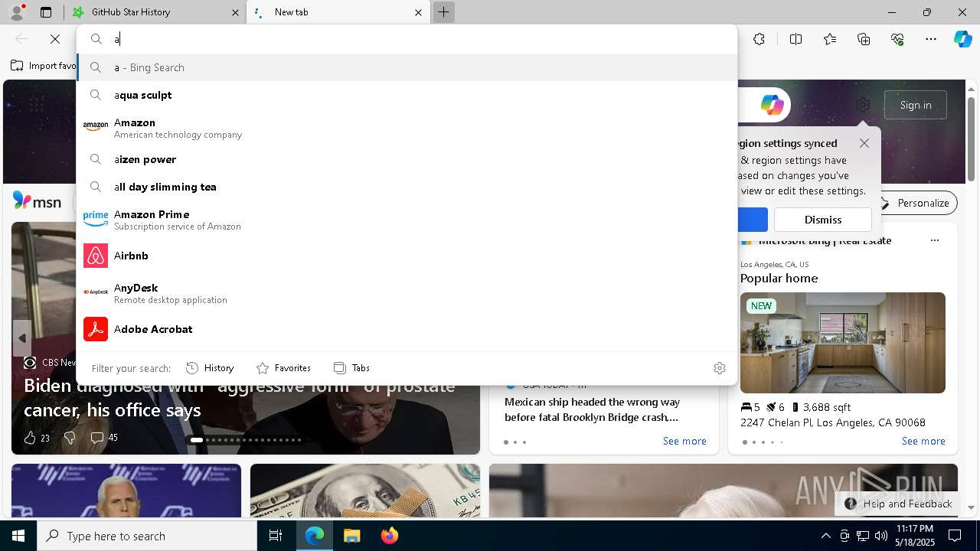Image resolution: width=980 pixels, height=551 pixels.
Task: Filter search by Tabs
Action: (351, 368)
